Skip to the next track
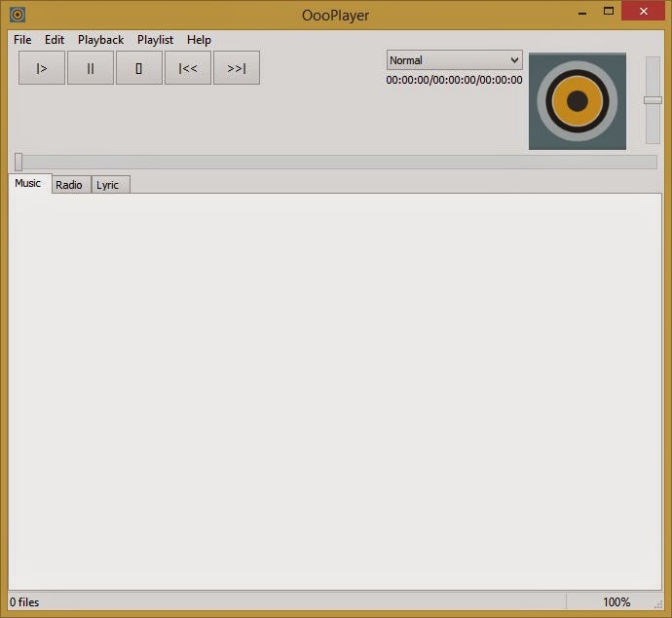This screenshot has height=618, width=672. pyautogui.click(x=237, y=68)
